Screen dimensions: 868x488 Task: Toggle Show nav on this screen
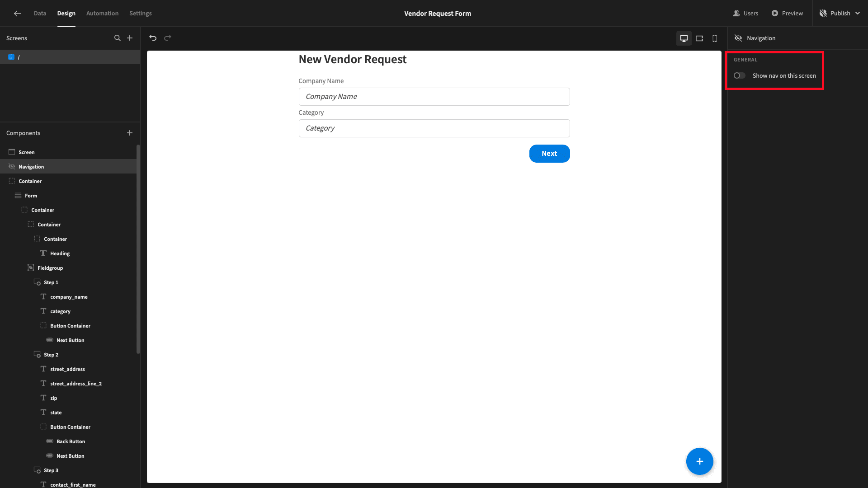click(739, 75)
